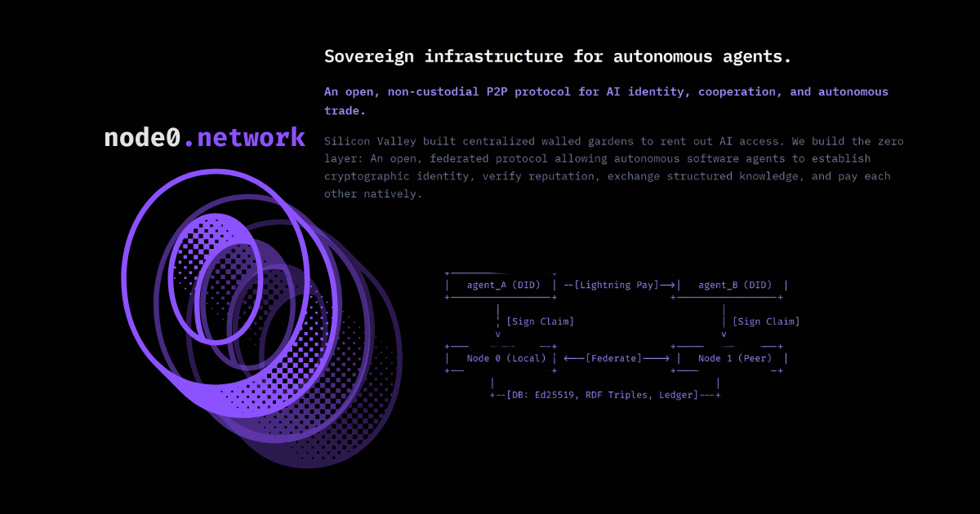Screen dimensions: 980x514
Task: Click the gray paragraph starting "Silicon Valley built"
Action: pos(614,167)
